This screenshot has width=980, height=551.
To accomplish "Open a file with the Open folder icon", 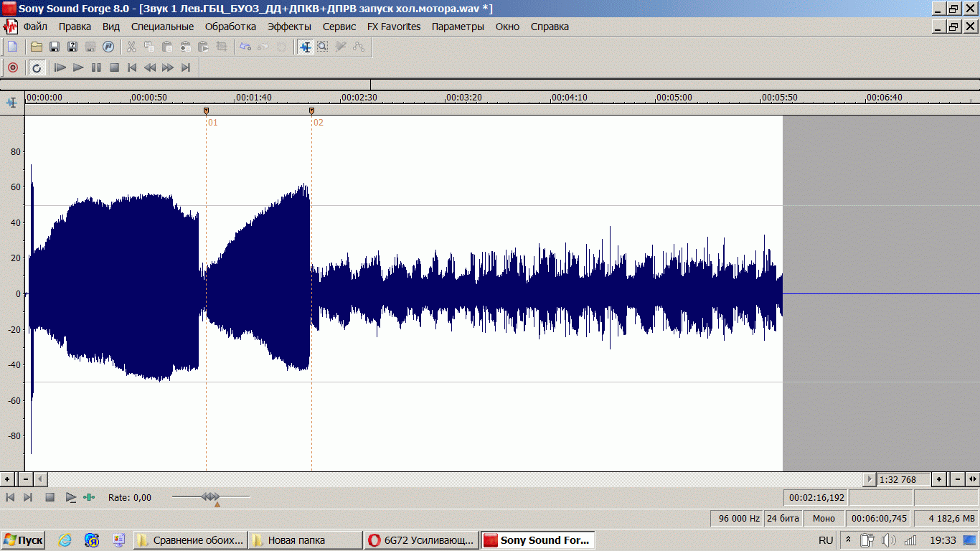I will tap(36, 47).
